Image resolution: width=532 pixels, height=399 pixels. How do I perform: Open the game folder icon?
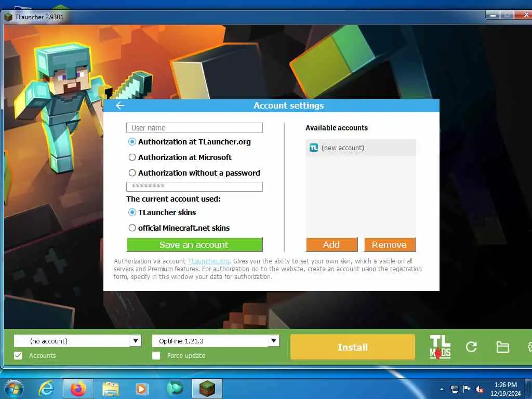coord(502,347)
